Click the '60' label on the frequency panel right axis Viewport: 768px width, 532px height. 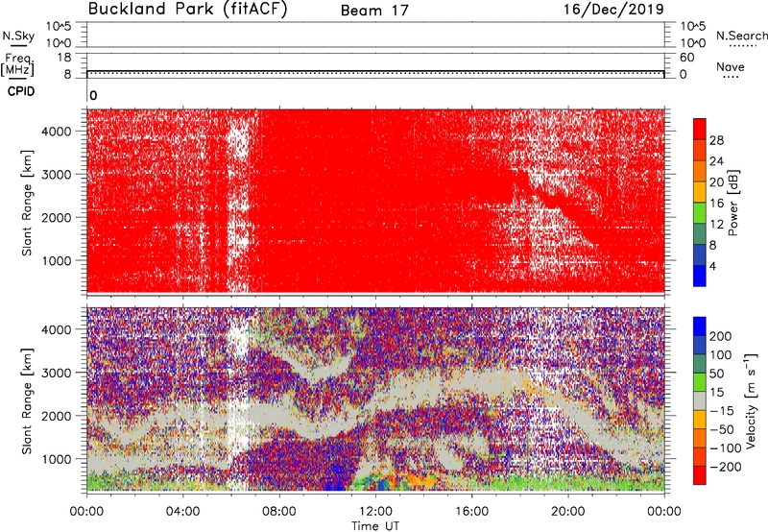coord(686,58)
